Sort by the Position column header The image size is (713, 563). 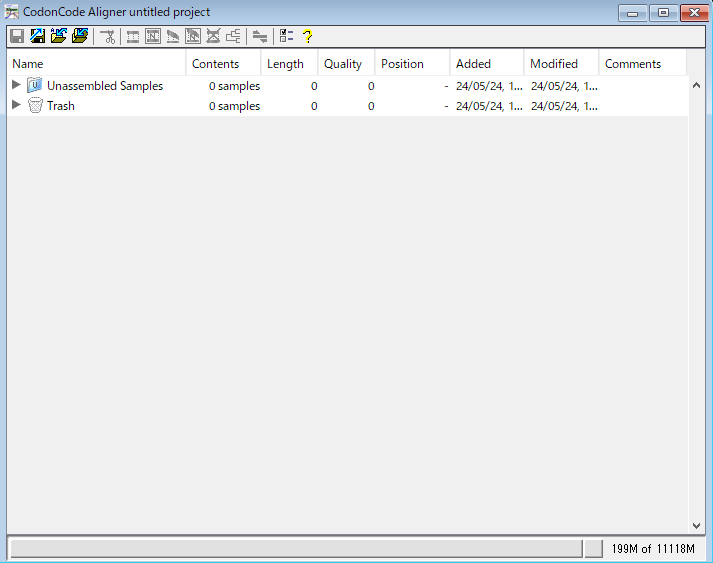(412, 64)
